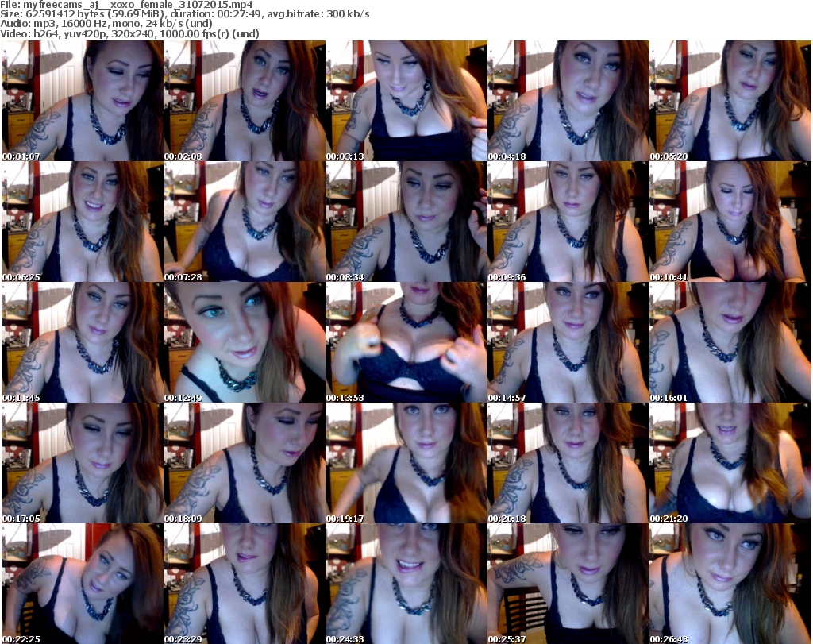Click the Video line reading h264, yuv420p
The height and width of the screenshot is (644, 813).
click(x=129, y=33)
